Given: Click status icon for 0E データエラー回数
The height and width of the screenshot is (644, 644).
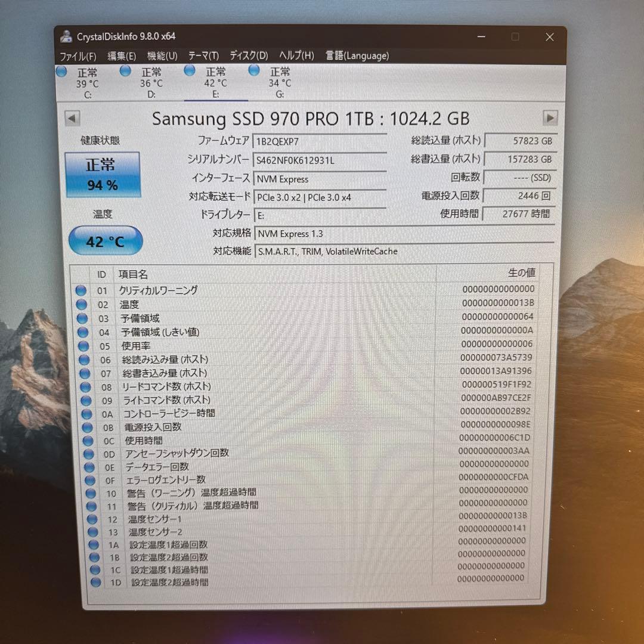Looking at the screenshot, I should [89, 467].
